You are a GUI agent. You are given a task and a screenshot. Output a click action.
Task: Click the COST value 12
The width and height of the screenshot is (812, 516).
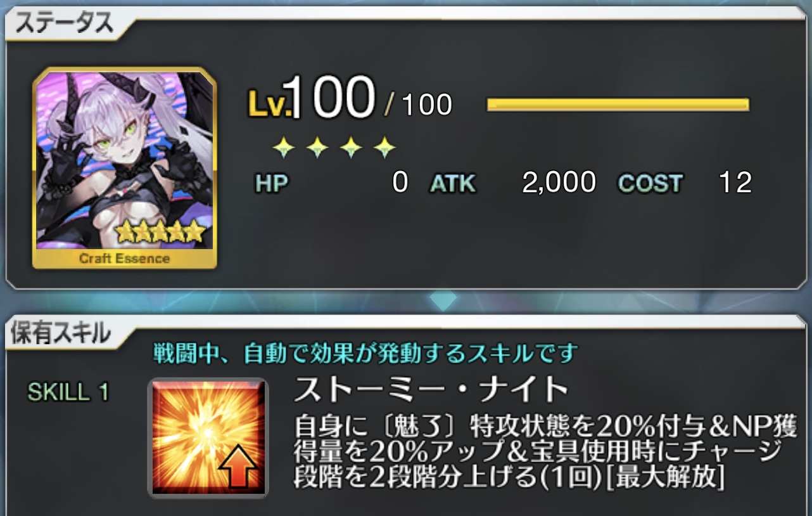pos(735,183)
